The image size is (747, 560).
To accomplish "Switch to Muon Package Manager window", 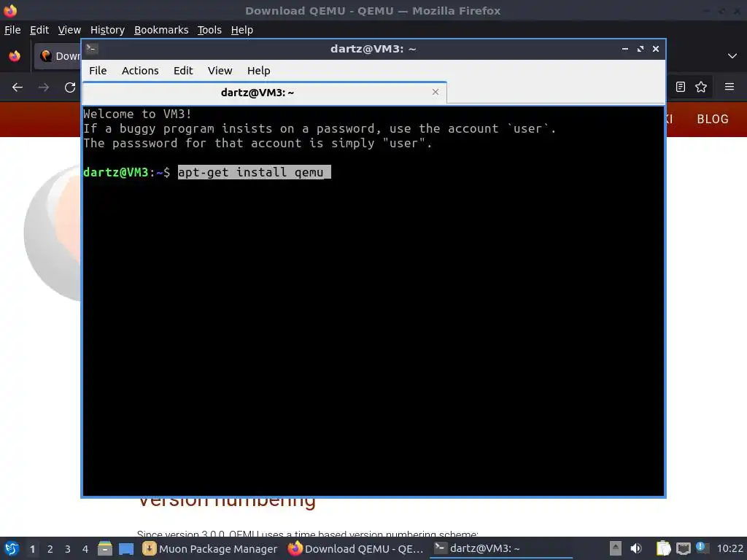I will click(210, 548).
